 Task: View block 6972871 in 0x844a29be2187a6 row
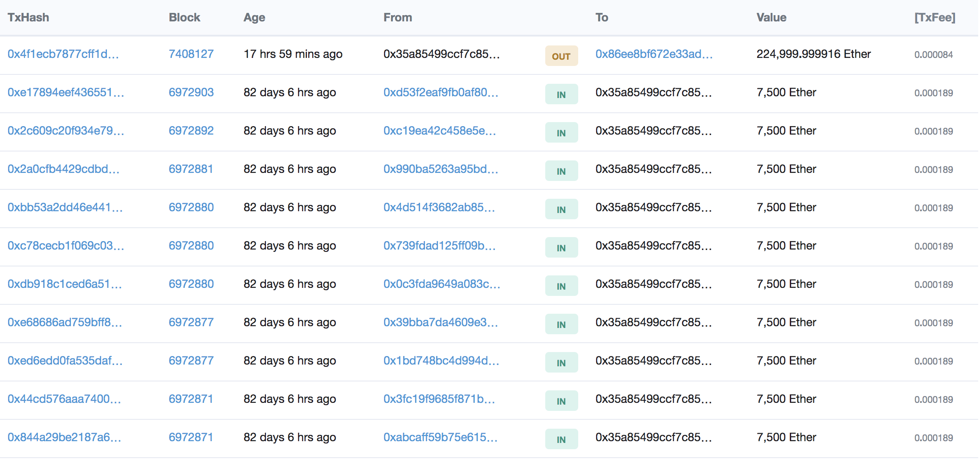coord(191,437)
